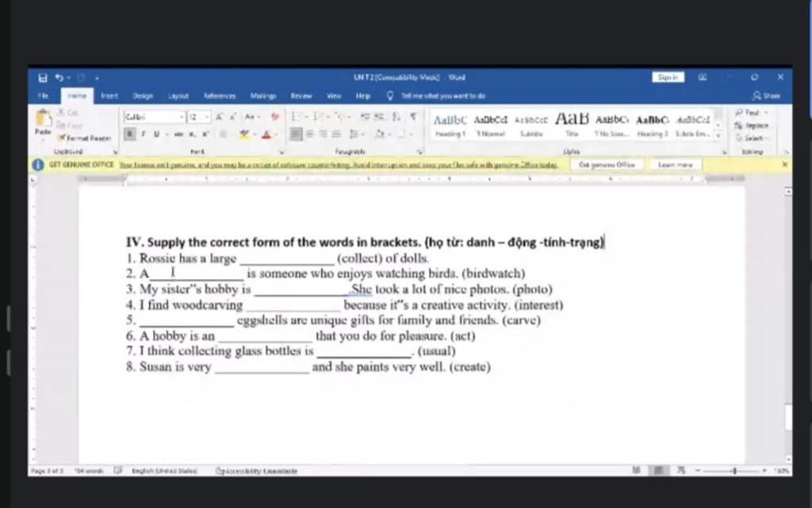Switch to the Design tab

[143, 96]
